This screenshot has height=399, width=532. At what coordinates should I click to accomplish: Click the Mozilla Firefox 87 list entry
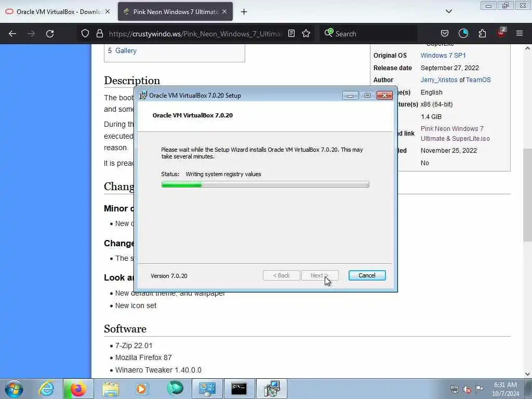coord(143,357)
